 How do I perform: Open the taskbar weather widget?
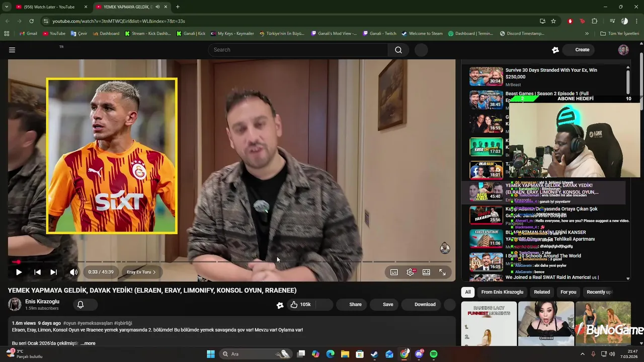coord(25,354)
